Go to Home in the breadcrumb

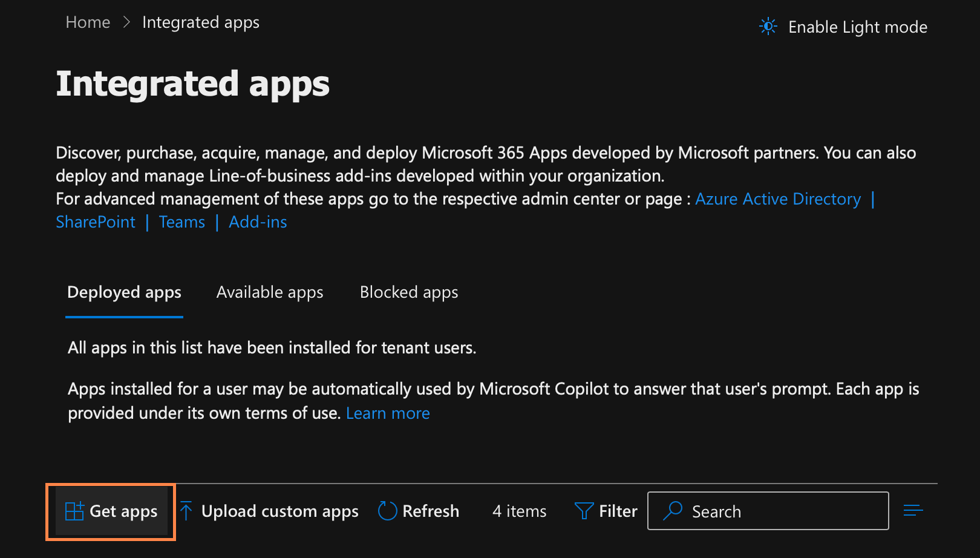(x=88, y=22)
